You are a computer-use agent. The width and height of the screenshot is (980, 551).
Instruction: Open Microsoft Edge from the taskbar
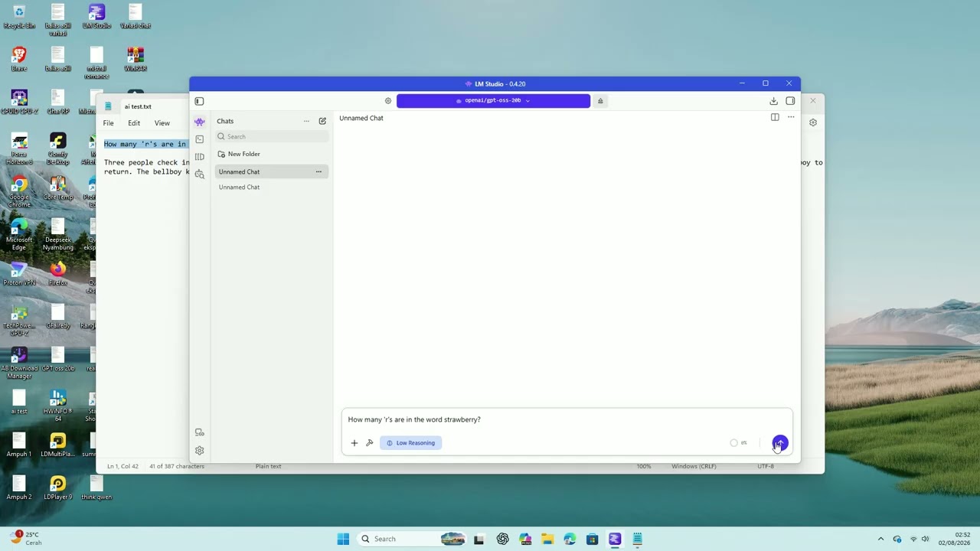click(570, 539)
